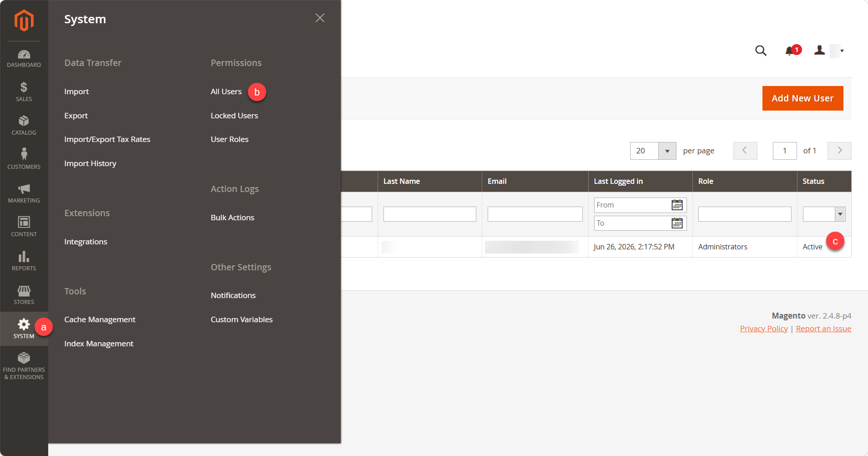
Task: Select Export in Data Transfer
Action: click(76, 116)
